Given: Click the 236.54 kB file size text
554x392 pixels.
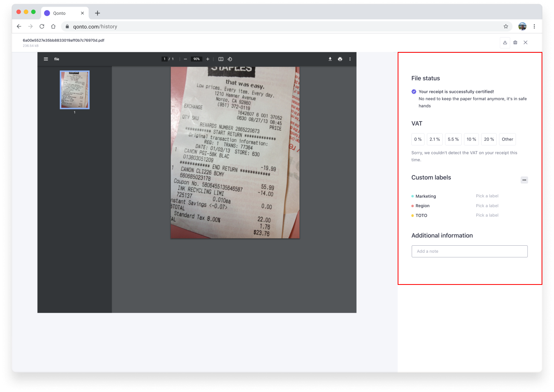Looking at the screenshot, I should 31,46.
